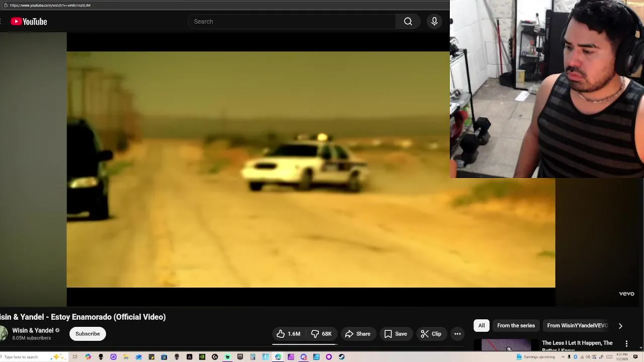Dislike the video with thumbs down

(x=321, y=334)
